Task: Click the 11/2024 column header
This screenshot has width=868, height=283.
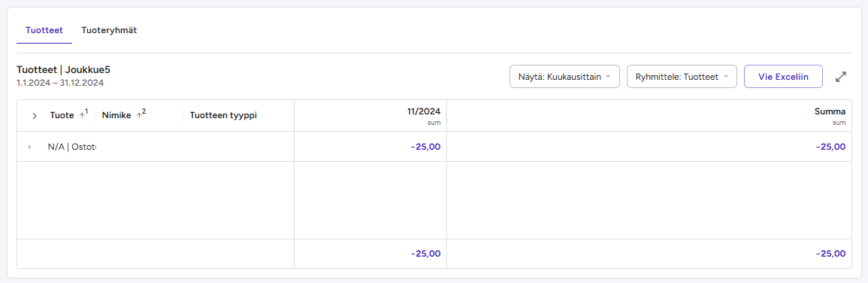Action: [x=424, y=111]
